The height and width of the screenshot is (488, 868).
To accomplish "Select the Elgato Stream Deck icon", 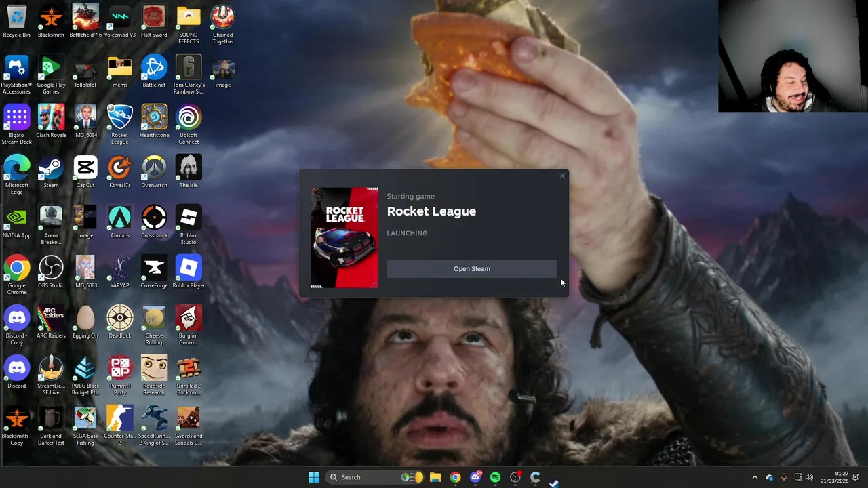I will click(16, 125).
